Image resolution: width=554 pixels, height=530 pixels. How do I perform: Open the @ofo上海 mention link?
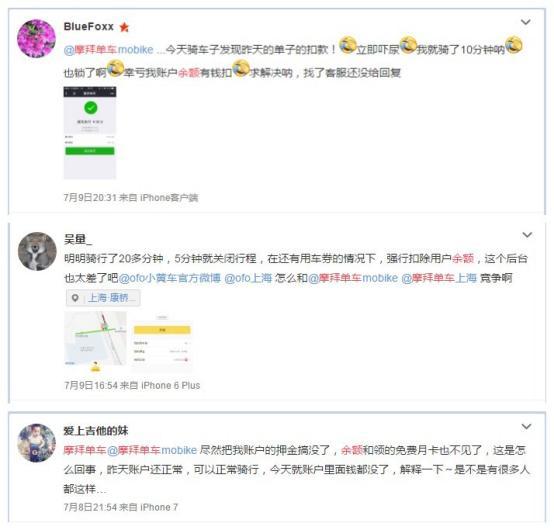tap(248, 278)
